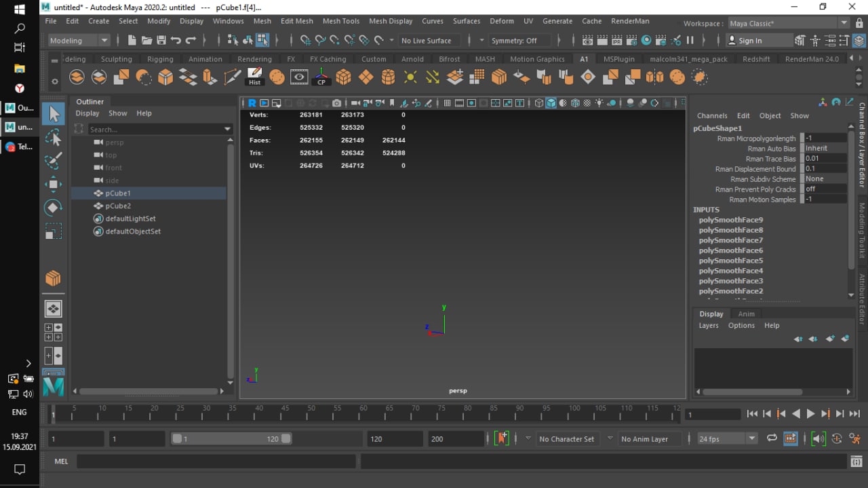This screenshot has width=868, height=488.
Task: Select pCube2 in the Outliner
Action: pos(118,206)
